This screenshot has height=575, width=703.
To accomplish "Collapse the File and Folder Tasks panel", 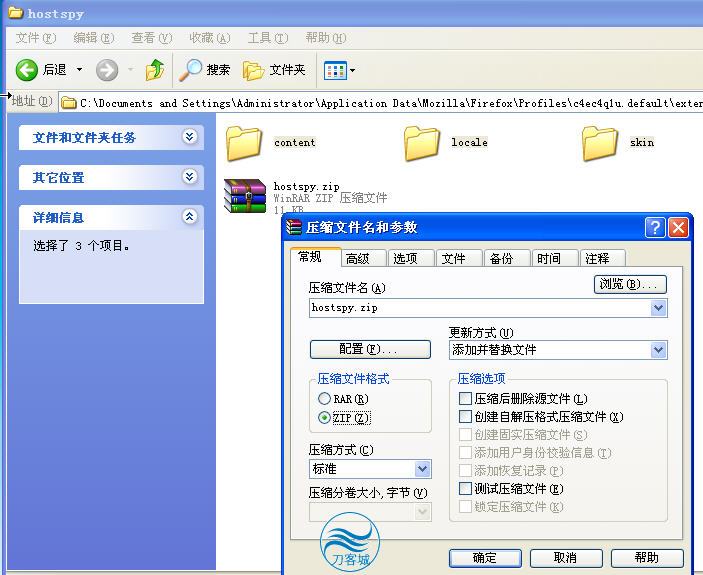I will (x=190, y=137).
